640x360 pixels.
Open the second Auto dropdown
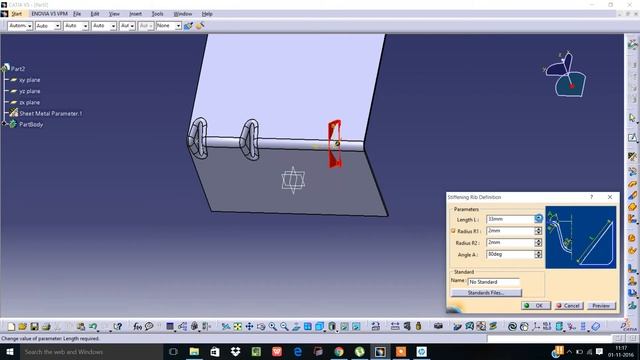(x=48, y=26)
